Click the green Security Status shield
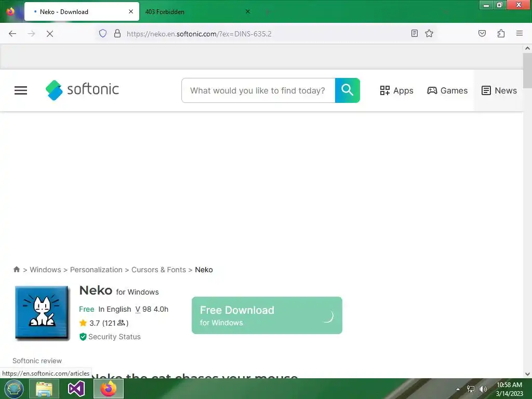Image resolution: width=532 pixels, height=399 pixels. coord(83,337)
